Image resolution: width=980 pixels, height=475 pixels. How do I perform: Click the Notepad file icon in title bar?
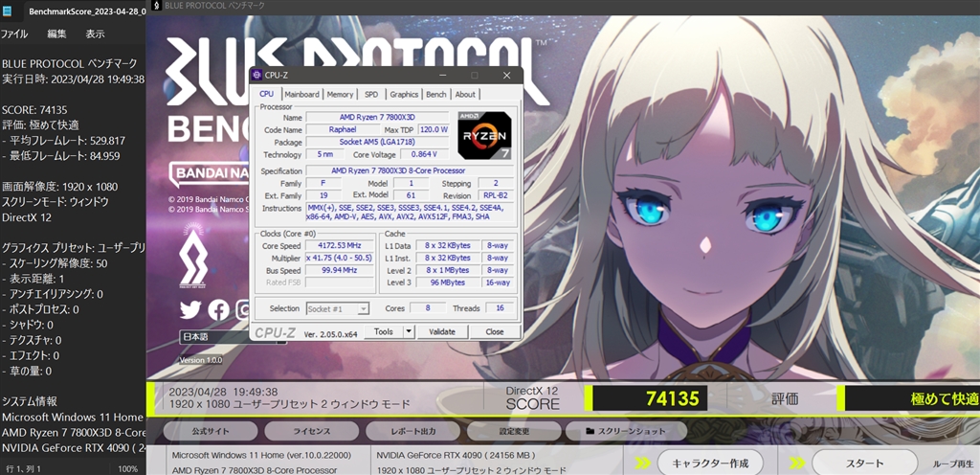coord(8,11)
